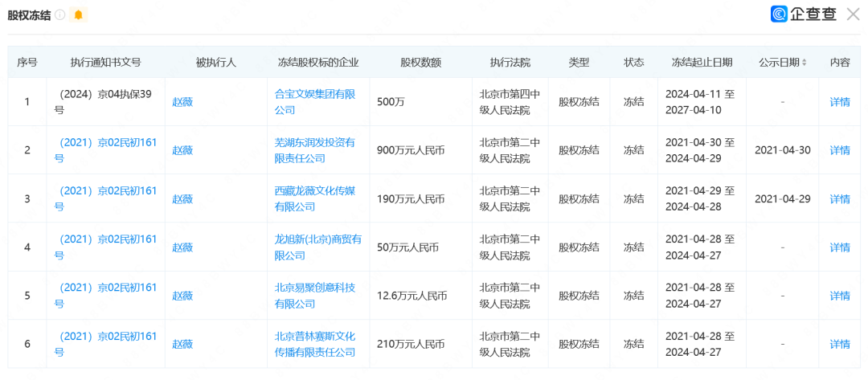
Task: Click 执行法院 column header
Action: click(510, 63)
